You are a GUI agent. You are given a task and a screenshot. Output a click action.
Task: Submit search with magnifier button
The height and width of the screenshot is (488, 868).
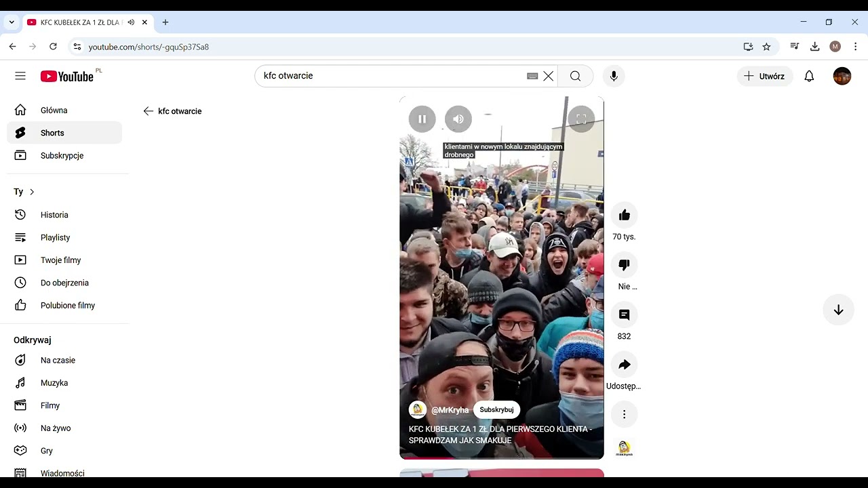click(575, 76)
